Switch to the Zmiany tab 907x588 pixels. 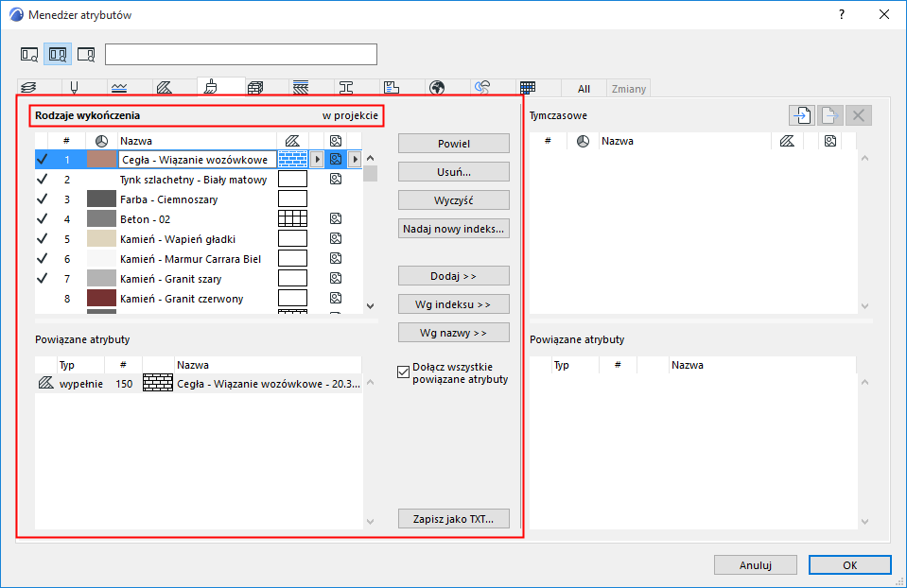(x=629, y=89)
